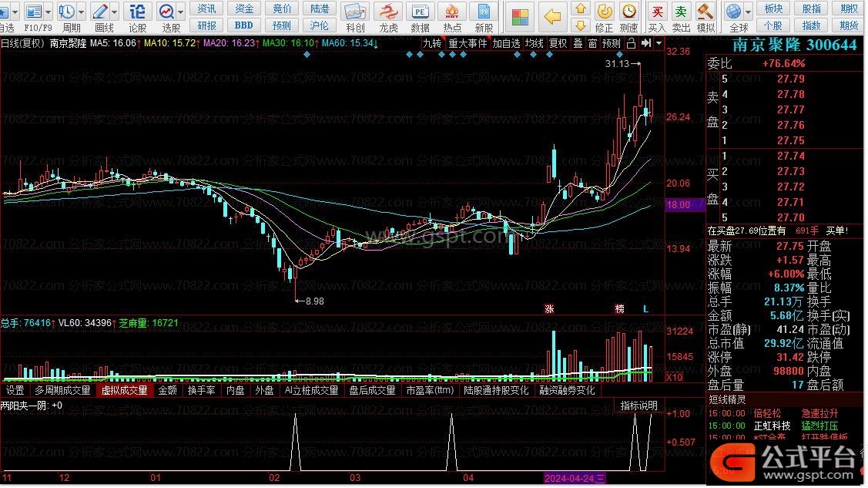Toggle the 九转 indicator
Image resolution: width=868 pixels, height=488 pixels.
pos(432,43)
